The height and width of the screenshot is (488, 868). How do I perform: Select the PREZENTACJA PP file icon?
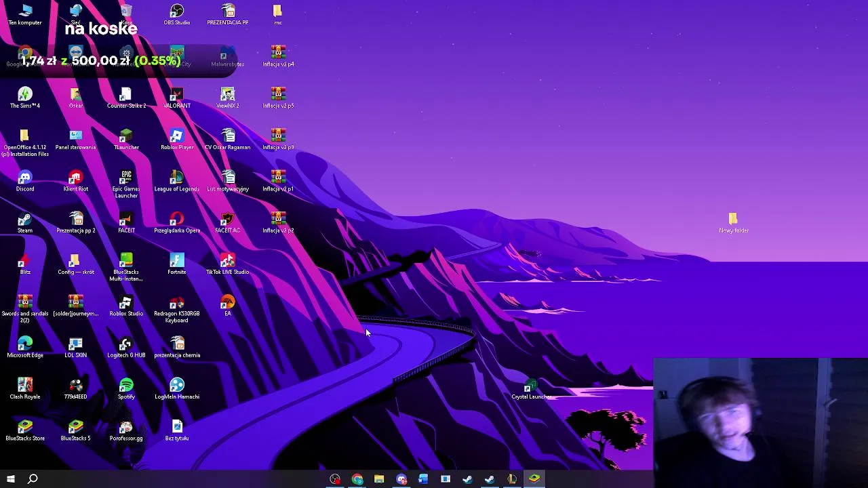[x=228, y=14]
